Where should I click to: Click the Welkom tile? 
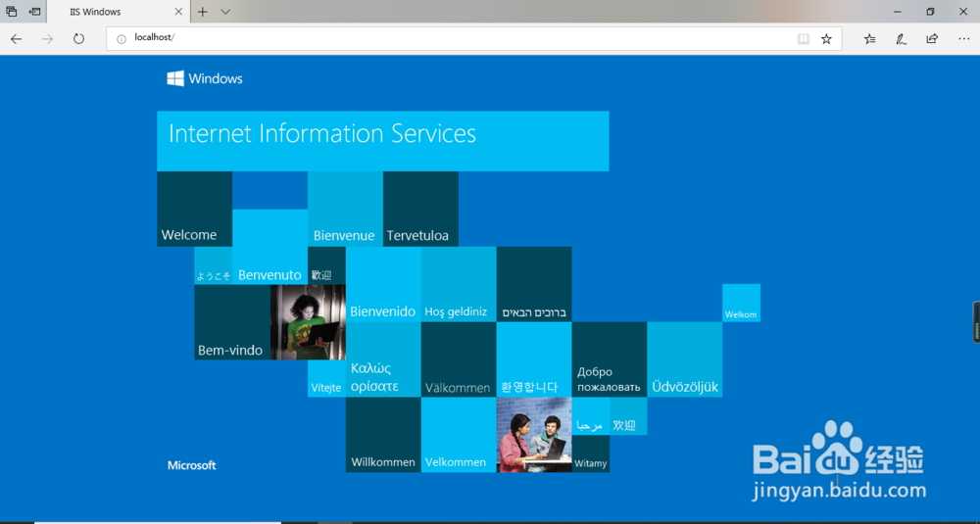pyautogui.click(x=741, y=303)
